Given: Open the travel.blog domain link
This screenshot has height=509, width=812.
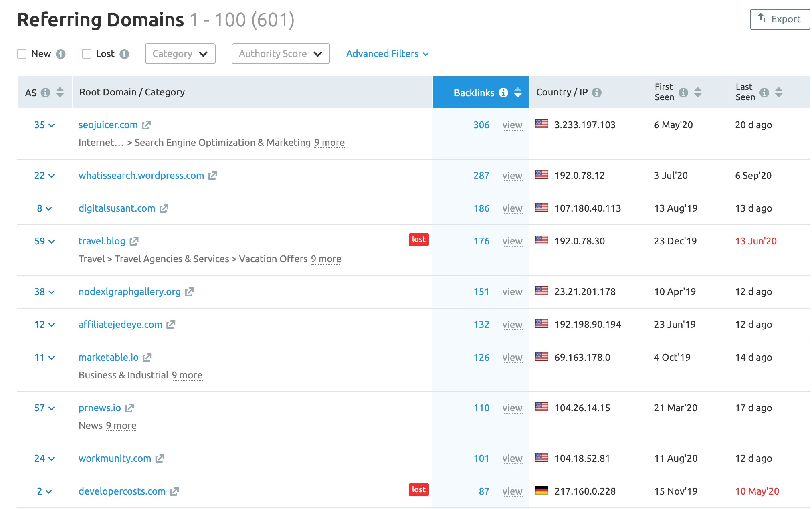Looking at the screenshot, I should [102, 241].
